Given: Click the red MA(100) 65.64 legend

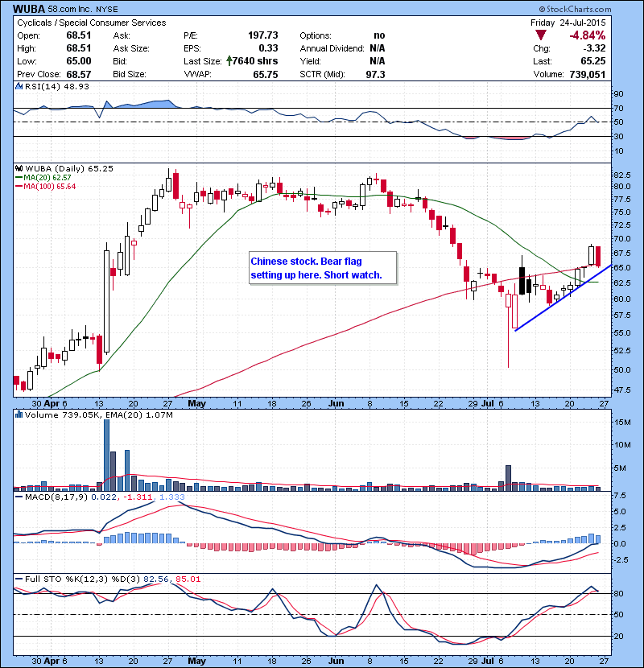Looking at the screenshot, I should tap(46, 186).
